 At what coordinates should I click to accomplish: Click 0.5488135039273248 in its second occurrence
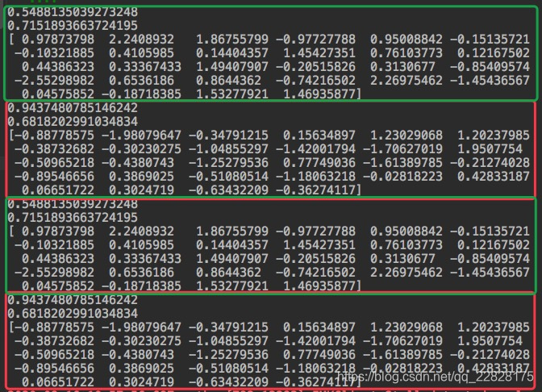pyautogui.click(x=73, y=203)
